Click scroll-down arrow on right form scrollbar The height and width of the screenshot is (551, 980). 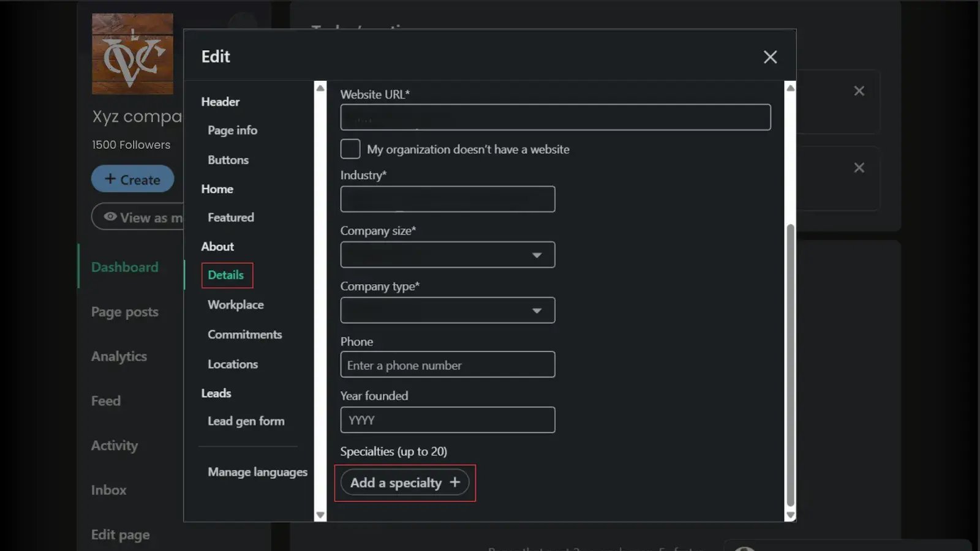pos(790,515)
